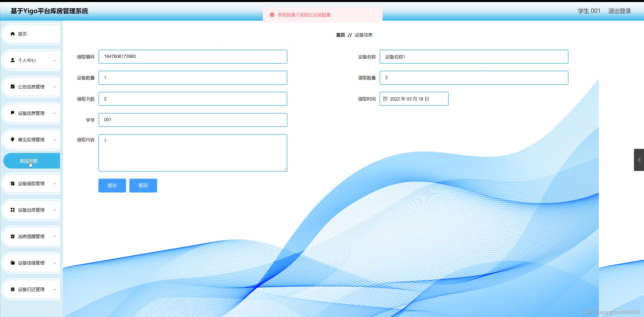Click 退出登录 to log out
The image size is (644, 317).
619,11
